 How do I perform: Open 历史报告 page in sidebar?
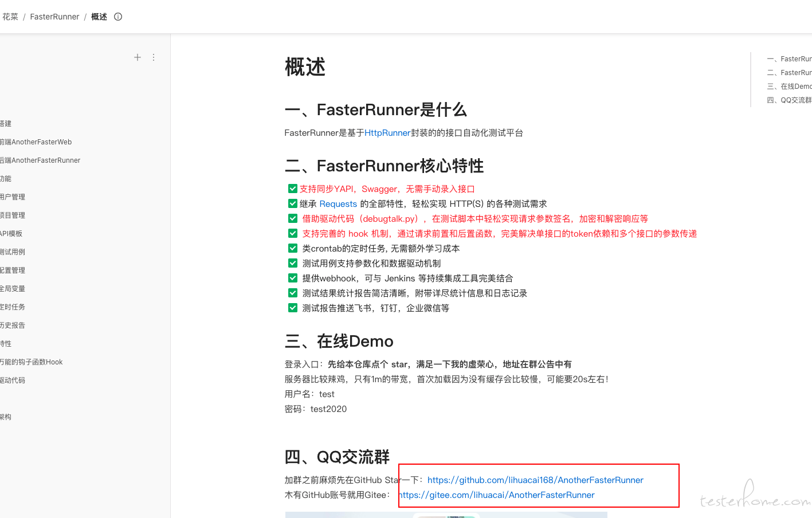pos(13,325)
